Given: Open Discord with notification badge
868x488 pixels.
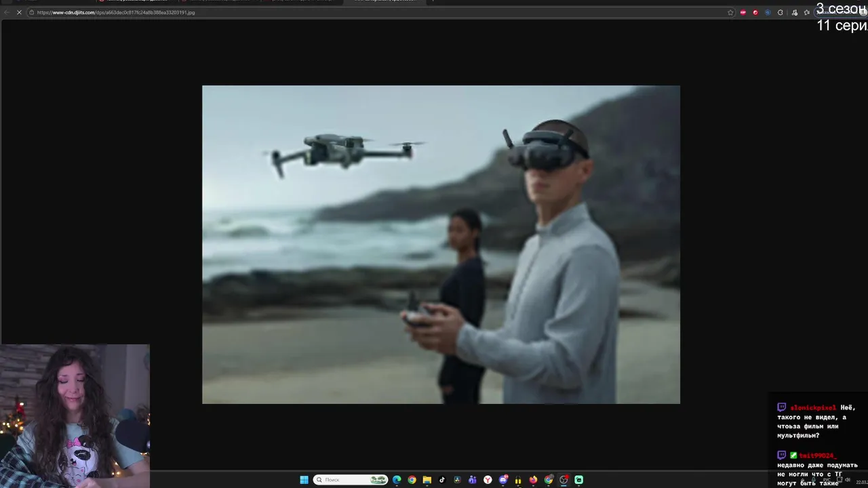Looking at the screenshot, I should (x=503, y=480).
